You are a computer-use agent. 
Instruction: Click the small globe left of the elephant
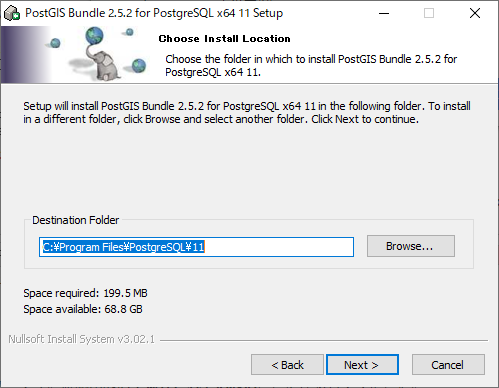pos(55,43)
